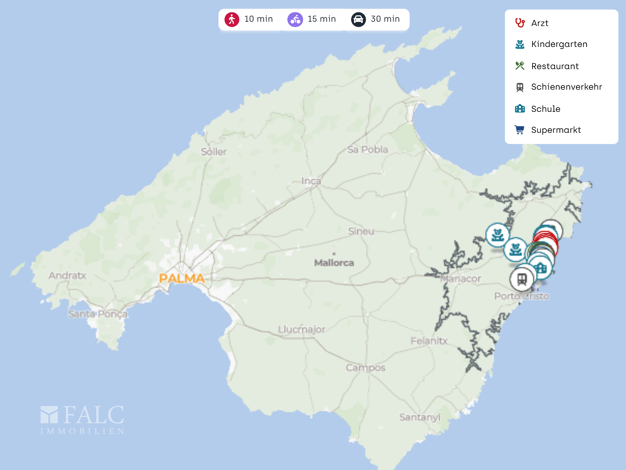
Task: Click the FALC Immobilien logo
Action: tap(82, 418)
